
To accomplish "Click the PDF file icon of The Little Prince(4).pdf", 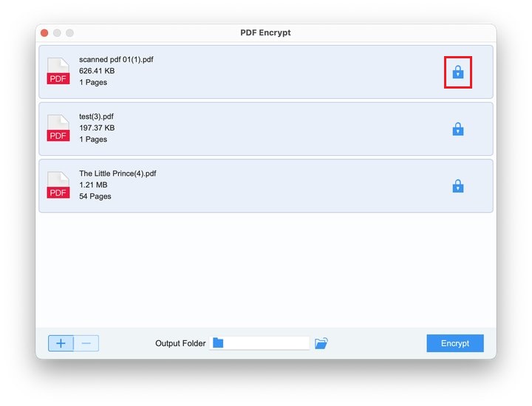I will [58, 185].
